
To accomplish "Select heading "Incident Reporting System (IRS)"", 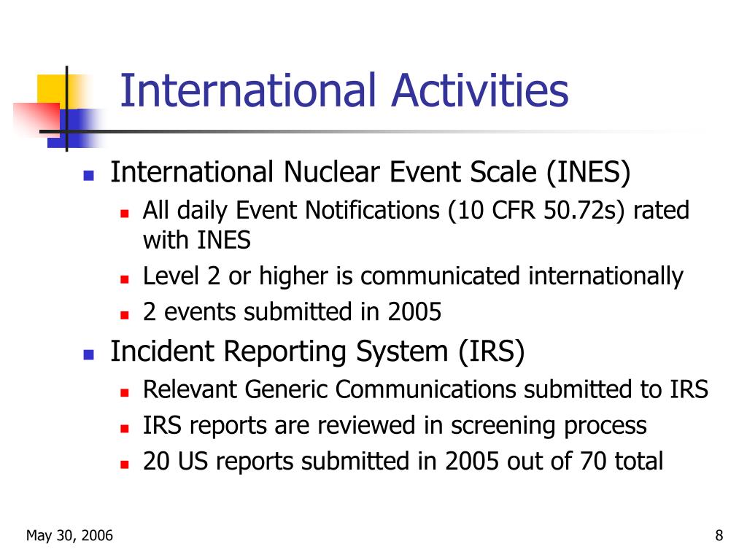I will (317, 352).
